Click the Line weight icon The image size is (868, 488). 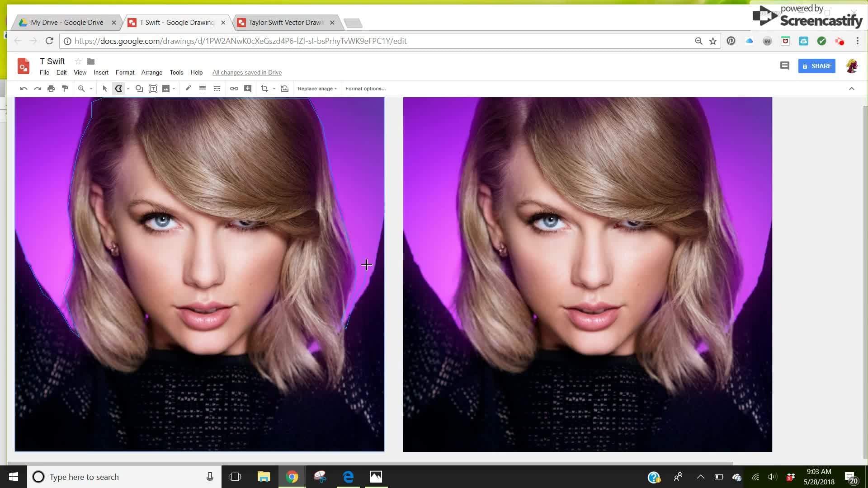tap(203, 88)
